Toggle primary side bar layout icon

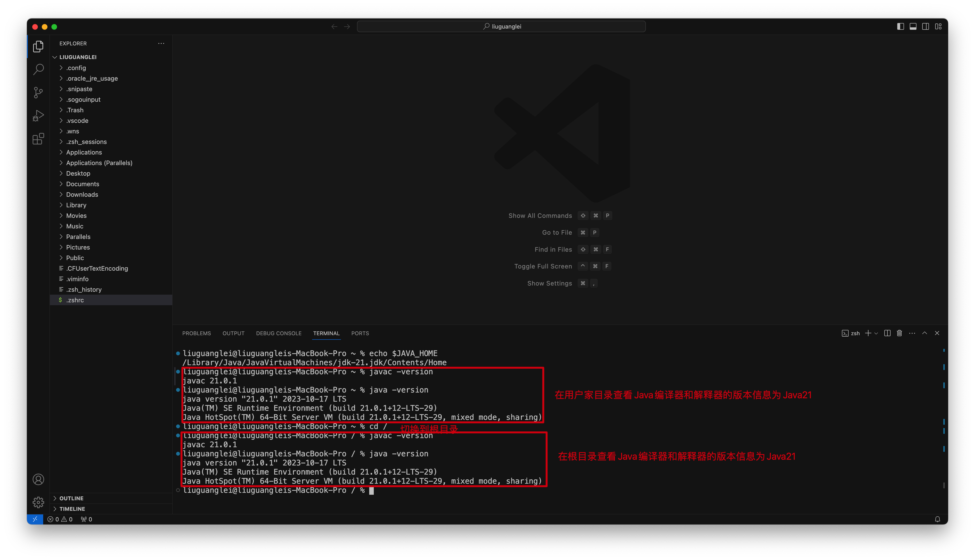click(900, 26)
